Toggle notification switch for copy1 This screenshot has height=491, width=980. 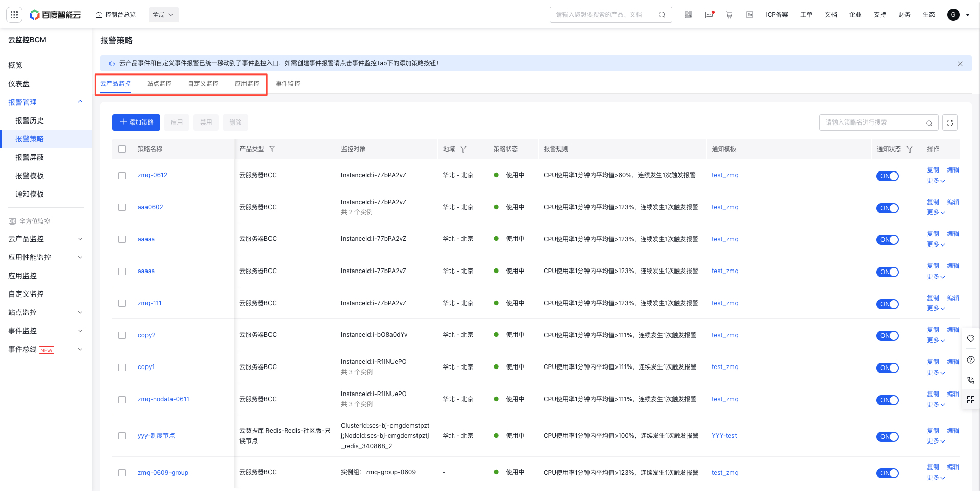pos(888,368)
